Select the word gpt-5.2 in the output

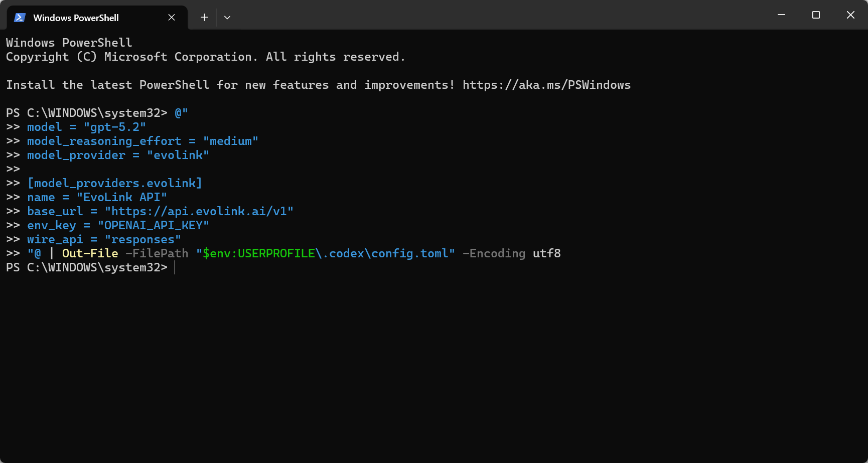point(115,127)
